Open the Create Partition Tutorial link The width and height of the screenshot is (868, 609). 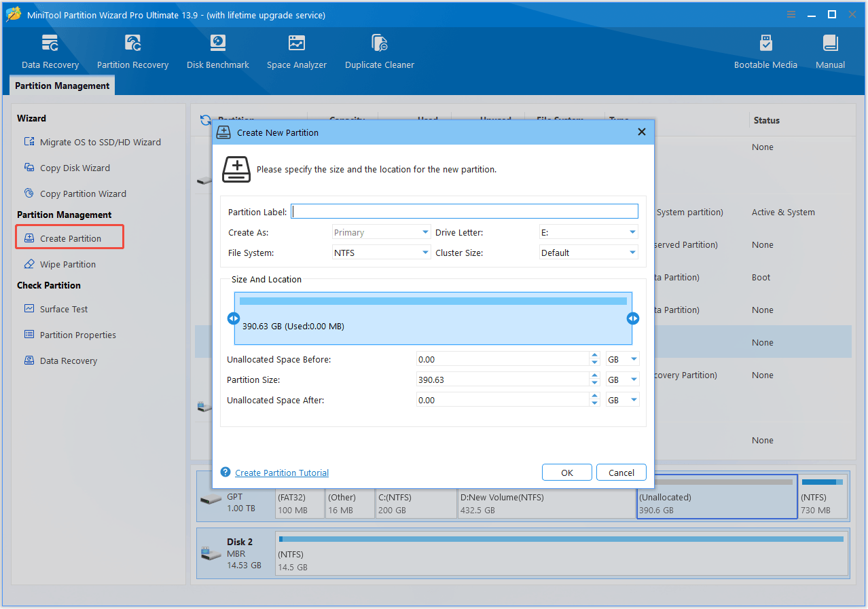click(282, 473)
